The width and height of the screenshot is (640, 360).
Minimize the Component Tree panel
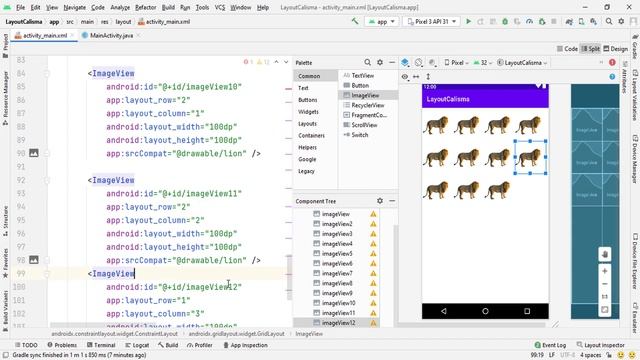coord(392,201)
